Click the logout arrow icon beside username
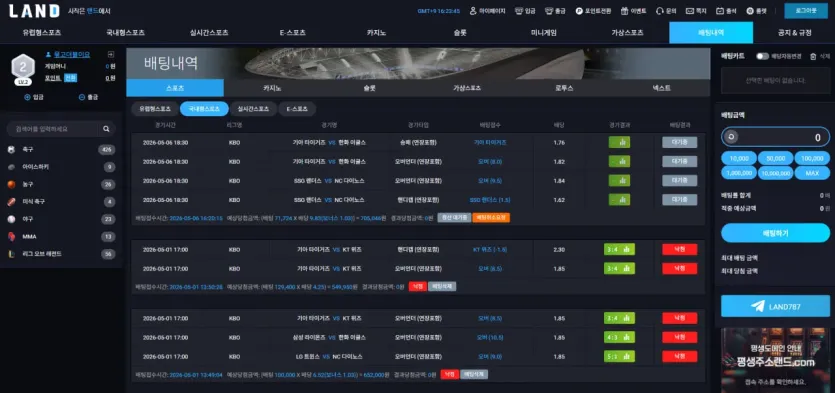Viewport: 835px width, 393px height. pyautogui.click(x=111, y=54)
